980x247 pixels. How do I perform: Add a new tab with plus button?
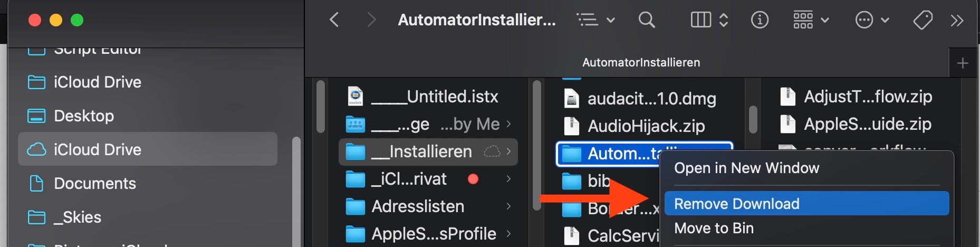click(963, 63)
